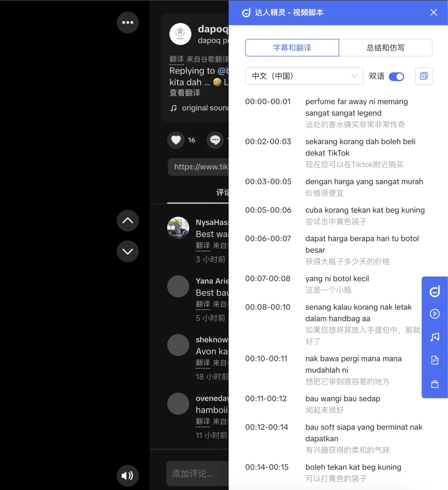Click shopping bag icon in floating sidebar
This screenshot has width=448, height=490.
click(x=435, y=384)
